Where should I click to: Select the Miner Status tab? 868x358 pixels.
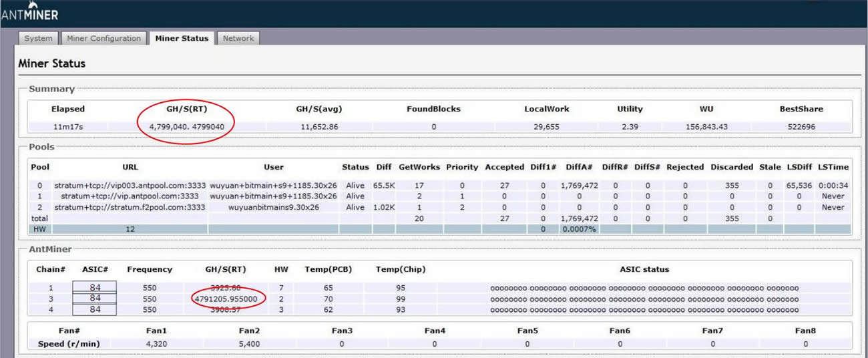tap(182, 38)
